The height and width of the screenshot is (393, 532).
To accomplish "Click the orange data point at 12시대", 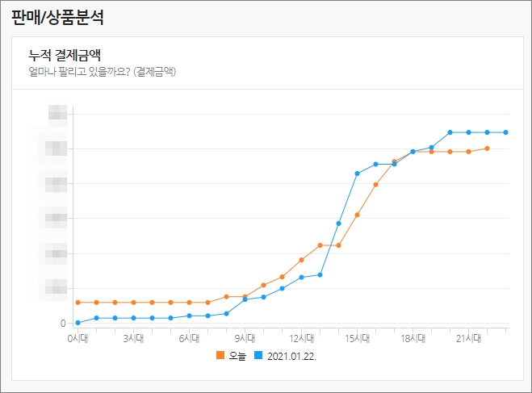I will pos(301,260).
